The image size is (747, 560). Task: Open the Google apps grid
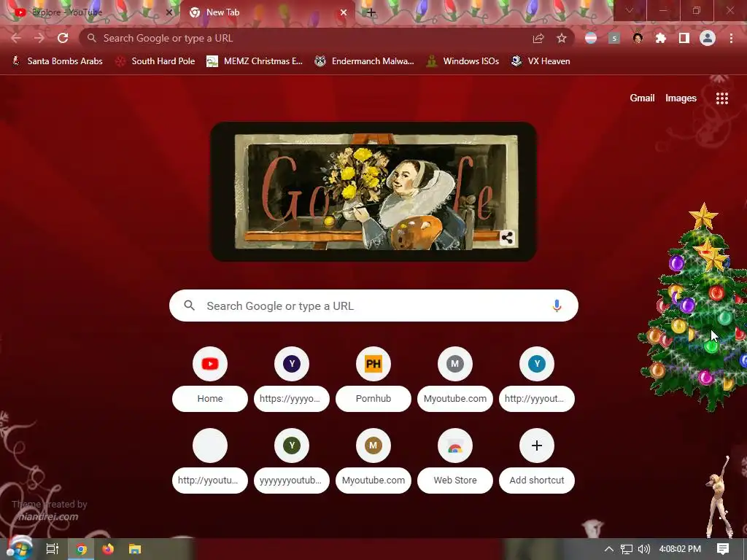click(721, 98)
